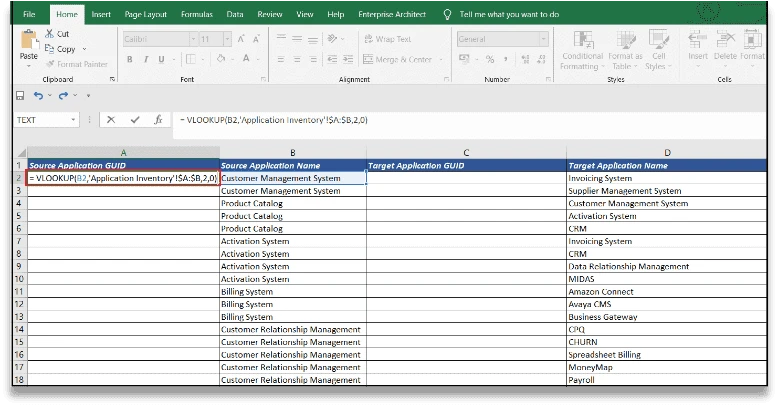
Task: Click the Target Application GUID header cell
Action: point(466,166)
